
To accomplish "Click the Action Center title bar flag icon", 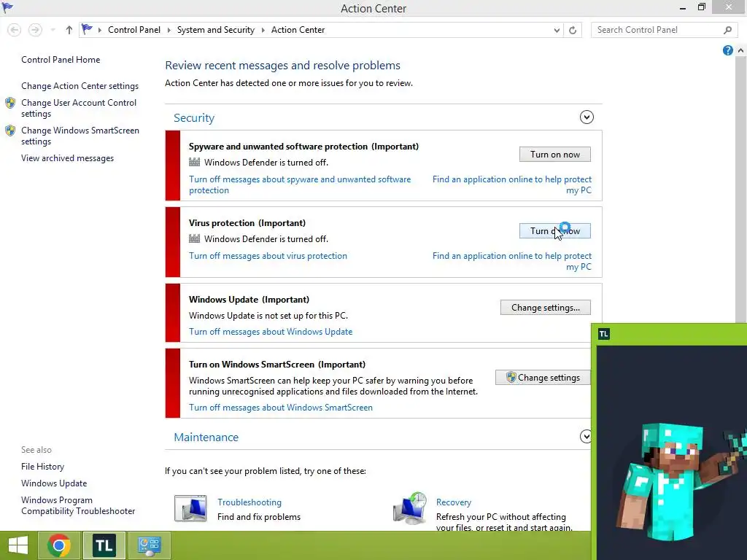I will [7, 7].
